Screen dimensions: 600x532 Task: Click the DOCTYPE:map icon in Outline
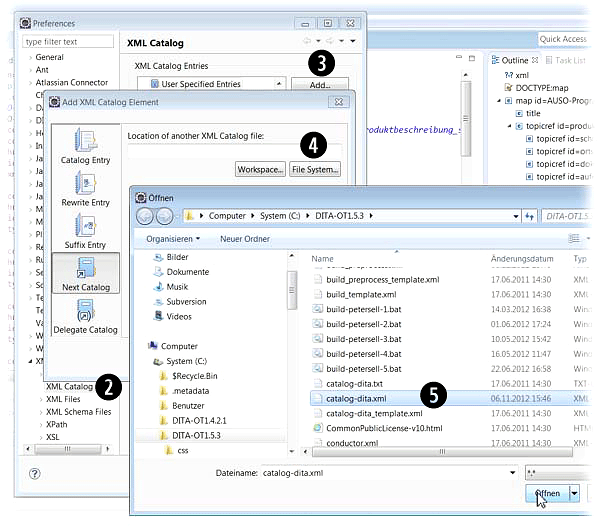pos(508,88)
